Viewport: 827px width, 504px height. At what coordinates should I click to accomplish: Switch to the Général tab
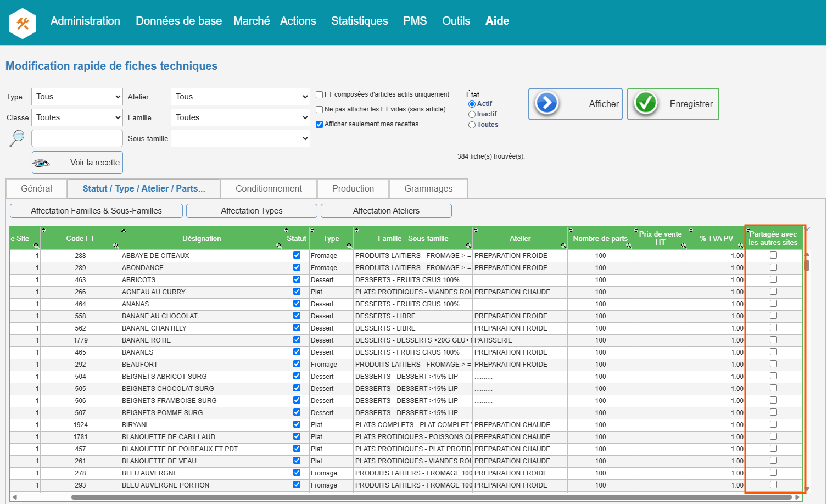37,188
